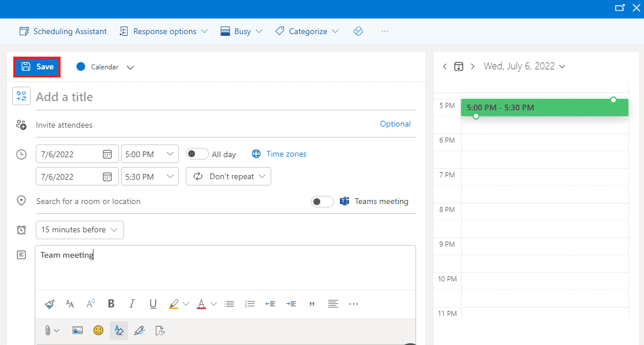Open more formatting options ellipsis
The height and width of the screenshot is (345, 644).
(x=354, y=304)
